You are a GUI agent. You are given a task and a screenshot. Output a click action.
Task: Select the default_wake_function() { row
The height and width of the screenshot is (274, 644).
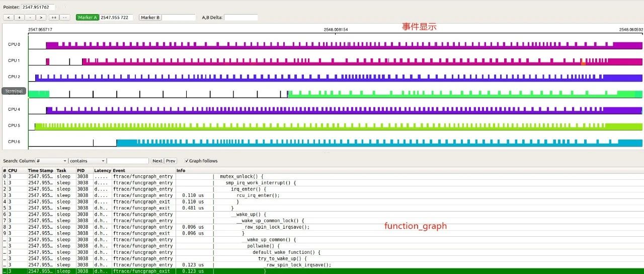point(322,252)
